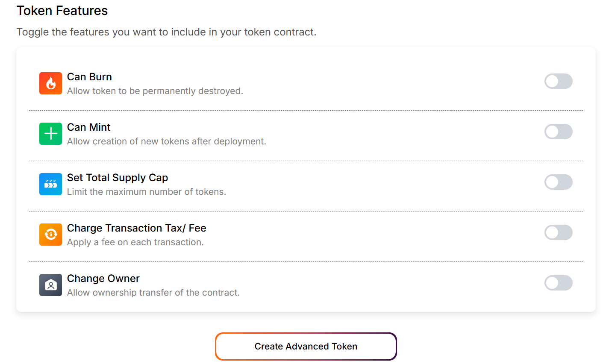The height and width of the screenshot is (364, 609).
Task: Click the orange Transaction Tax coin icon
Action: click(x=50, y=235)
